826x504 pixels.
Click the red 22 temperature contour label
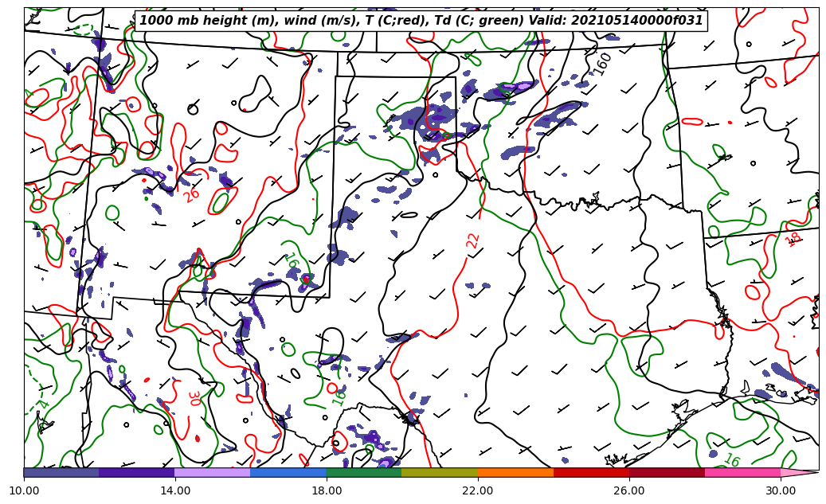[x=473, y=240]
